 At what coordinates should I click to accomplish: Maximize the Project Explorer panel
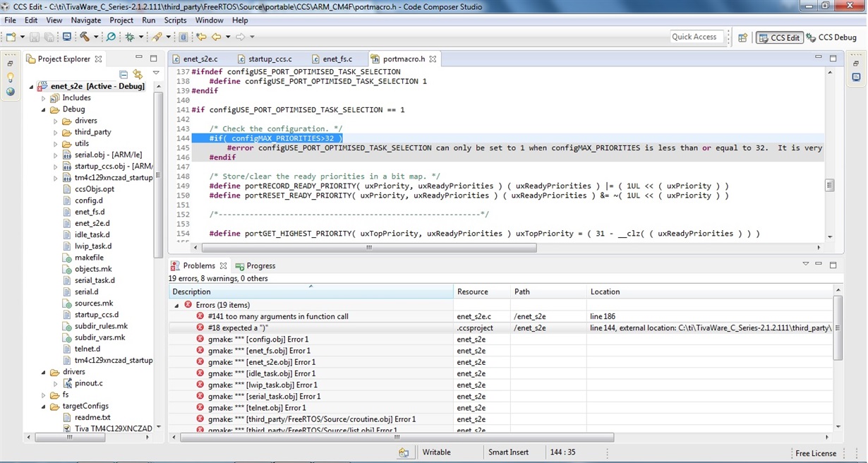(153, 59)
